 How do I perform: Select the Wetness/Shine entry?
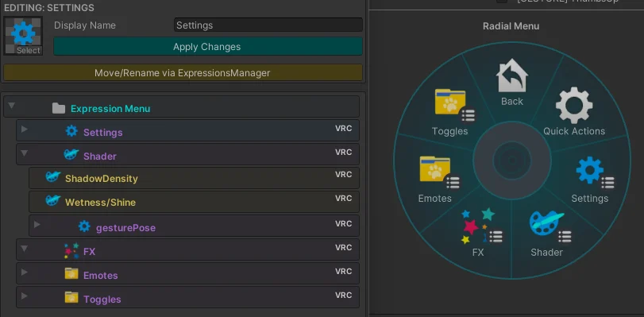(x=100, y=203)
